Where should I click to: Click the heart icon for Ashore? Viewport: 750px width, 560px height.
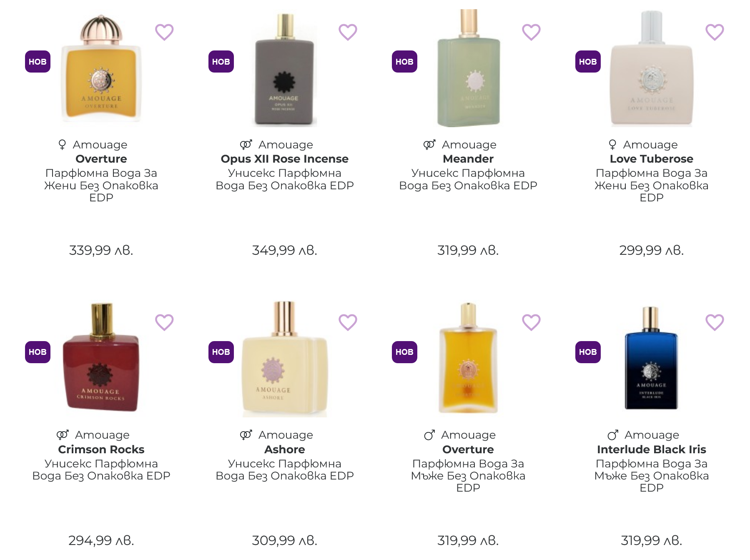tap(348, 322)
